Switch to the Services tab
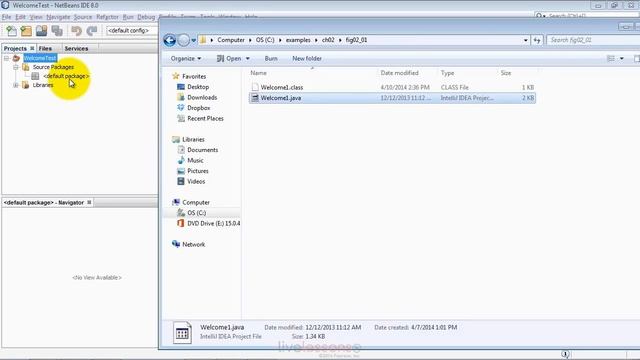The image size is (640, 360). (x=76, y=48)
